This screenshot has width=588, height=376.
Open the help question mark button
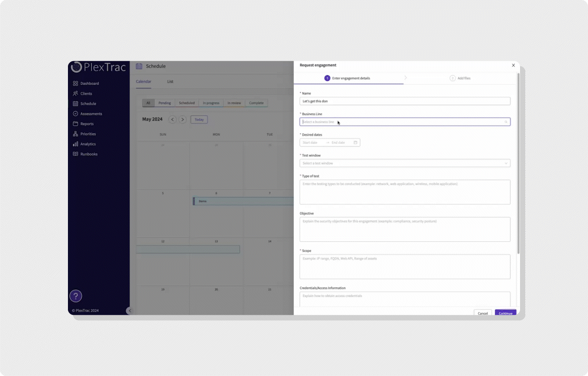76,296
